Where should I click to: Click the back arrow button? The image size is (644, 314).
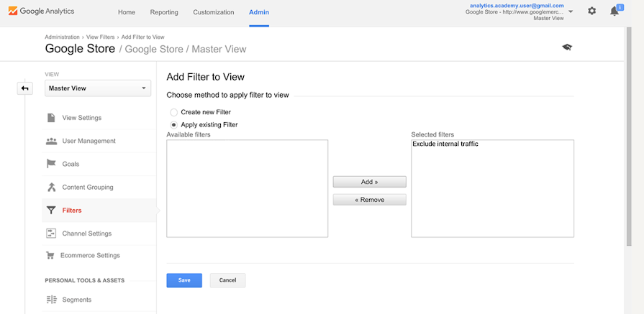(25, 88)
